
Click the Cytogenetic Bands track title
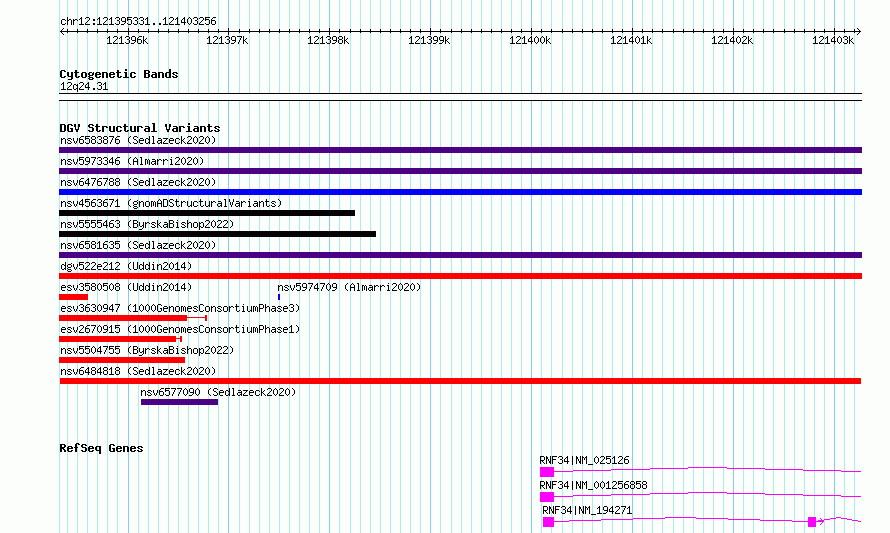[119, 74]
